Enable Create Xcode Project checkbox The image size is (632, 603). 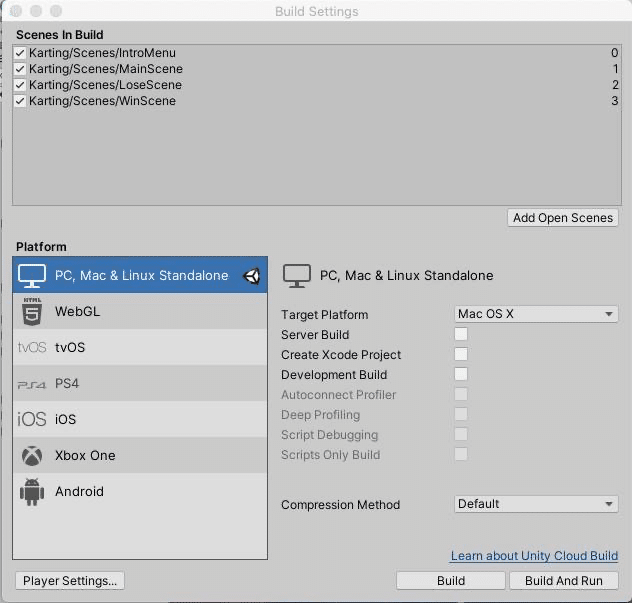coord(461,354)
